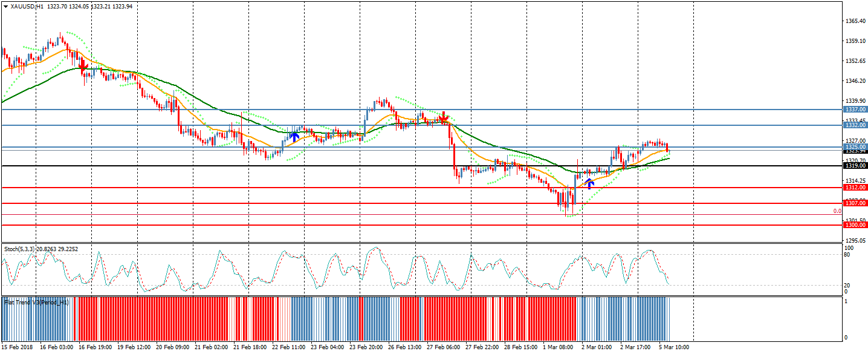Click the 5 Mar 10:00 time axis label
This screenshot has width=868, height=354.
tap(673, 347)
